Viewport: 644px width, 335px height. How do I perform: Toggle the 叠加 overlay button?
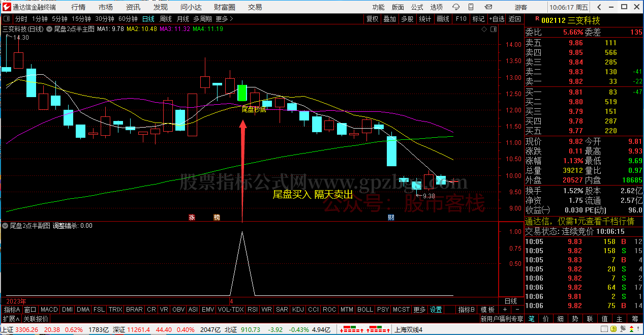390,19
